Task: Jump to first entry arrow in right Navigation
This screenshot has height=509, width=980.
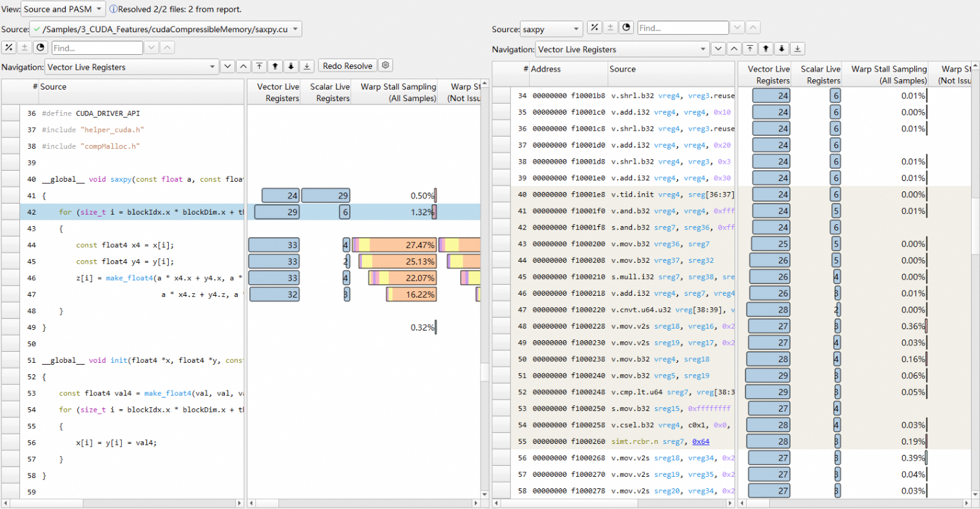Action: (x=750, y=49)
